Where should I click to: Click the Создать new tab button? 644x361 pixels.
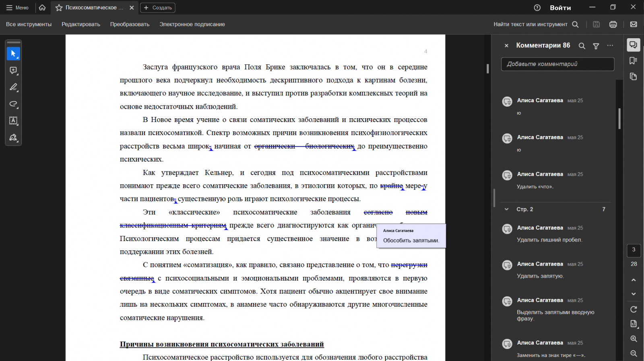(x=158, y=8)
